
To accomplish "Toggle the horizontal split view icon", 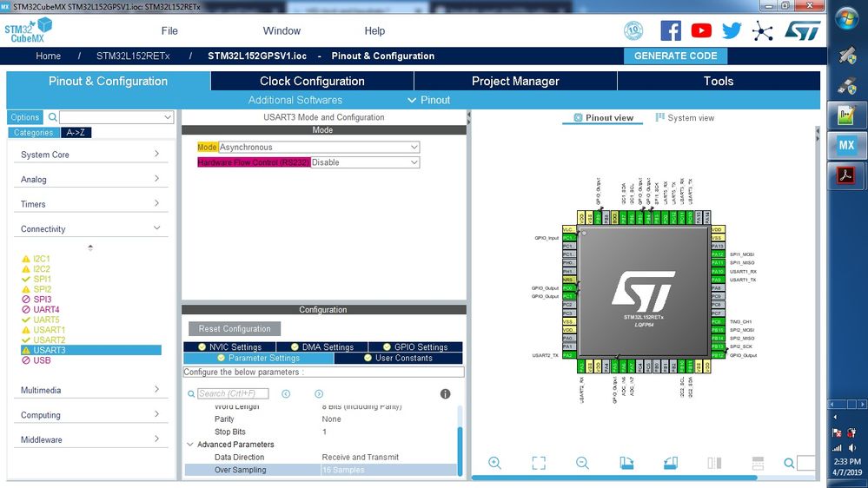I will click(758, 463).
